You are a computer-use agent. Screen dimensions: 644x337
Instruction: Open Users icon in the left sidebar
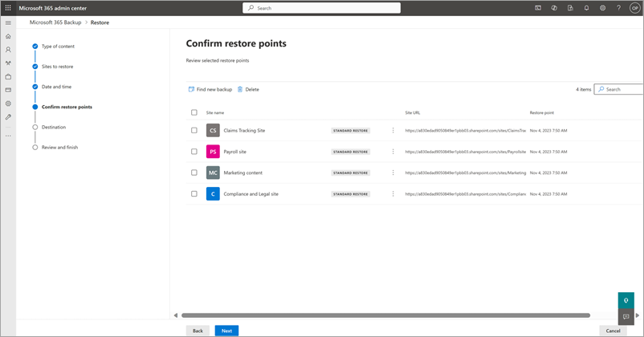tap(9, 50)
